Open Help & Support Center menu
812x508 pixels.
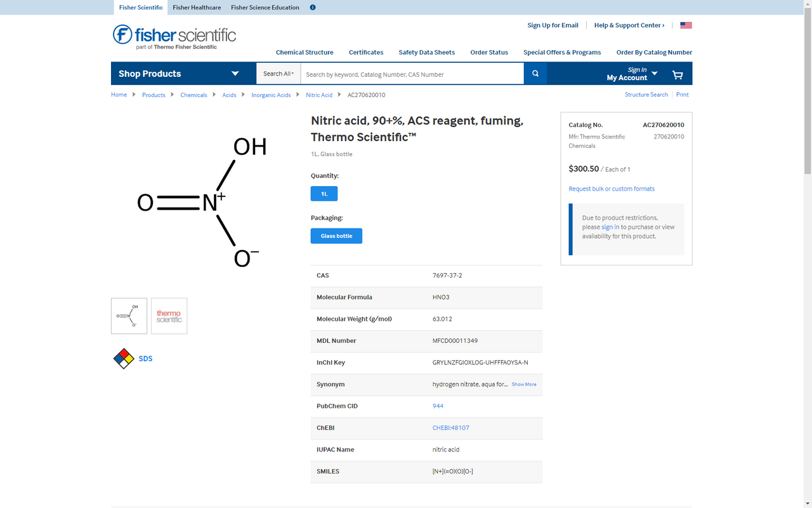click(x=629, y=25)
